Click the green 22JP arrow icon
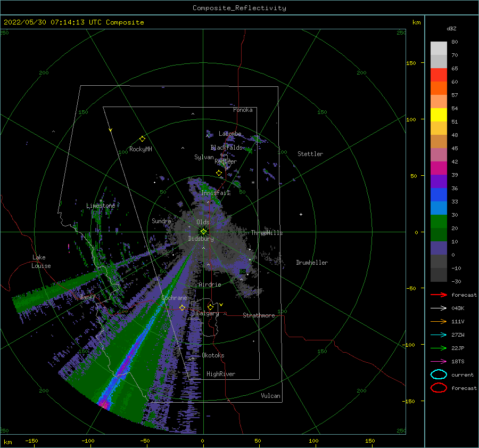This screenshot has height=448, width=479. click(x=439, y=348)
